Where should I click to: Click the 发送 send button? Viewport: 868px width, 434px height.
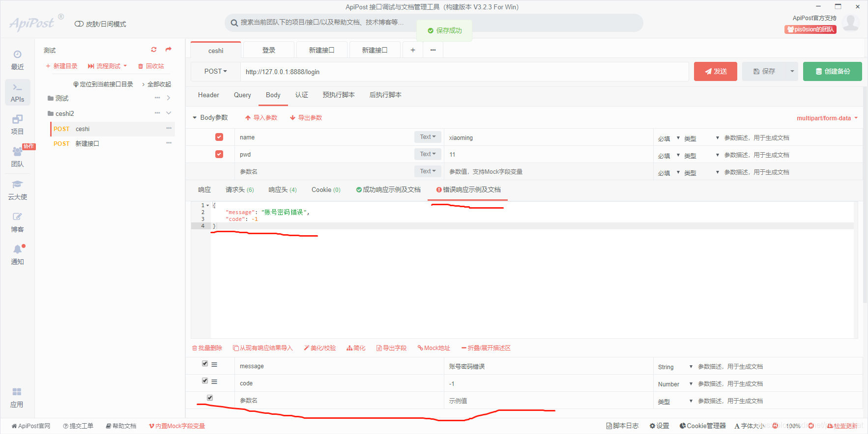(716, 72)
